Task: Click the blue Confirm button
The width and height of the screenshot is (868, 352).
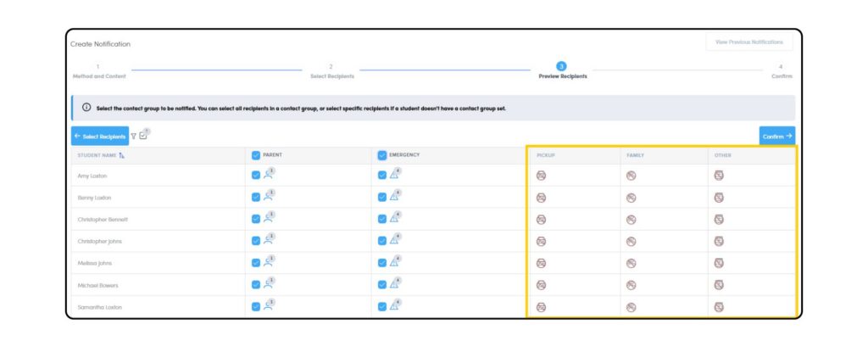Action: [x=776, y=136]
